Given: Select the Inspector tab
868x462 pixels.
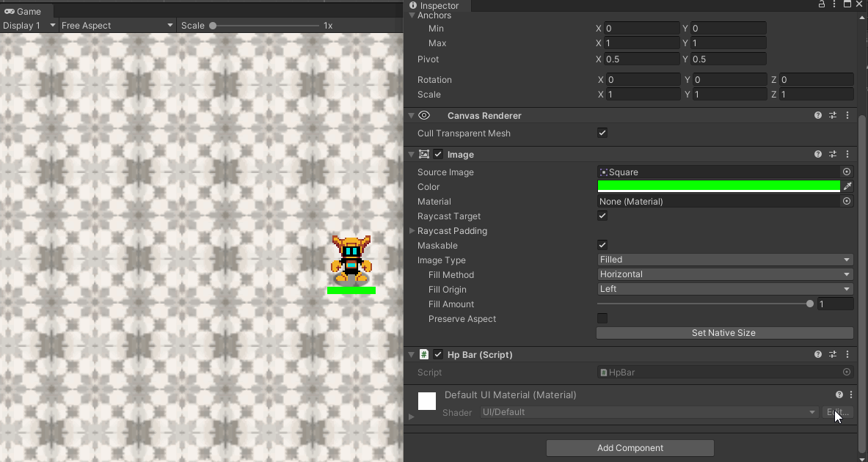Looking at the screenshot, I should pyautogui.click(x=439, y=6).
